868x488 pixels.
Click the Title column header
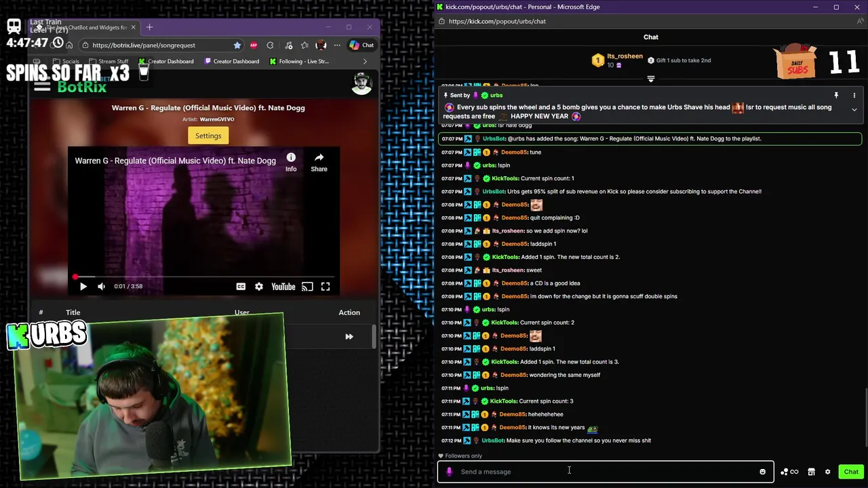(73, 312)
